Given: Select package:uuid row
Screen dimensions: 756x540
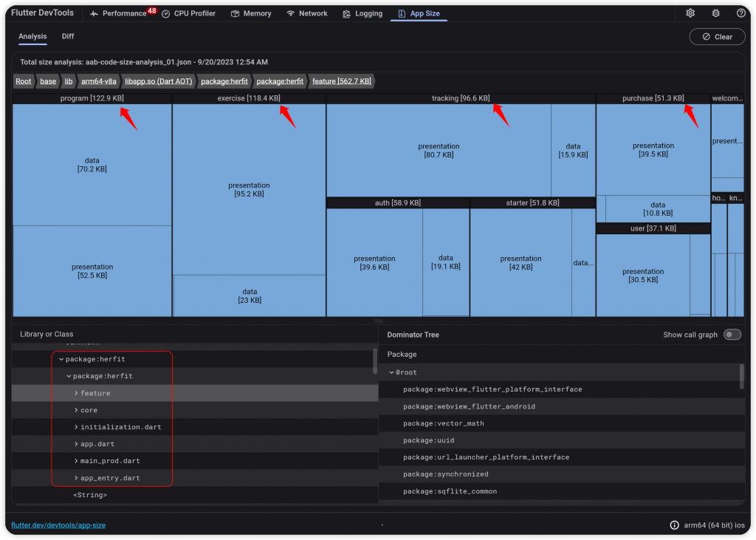Looking at the screenshot, I should 561,440.
